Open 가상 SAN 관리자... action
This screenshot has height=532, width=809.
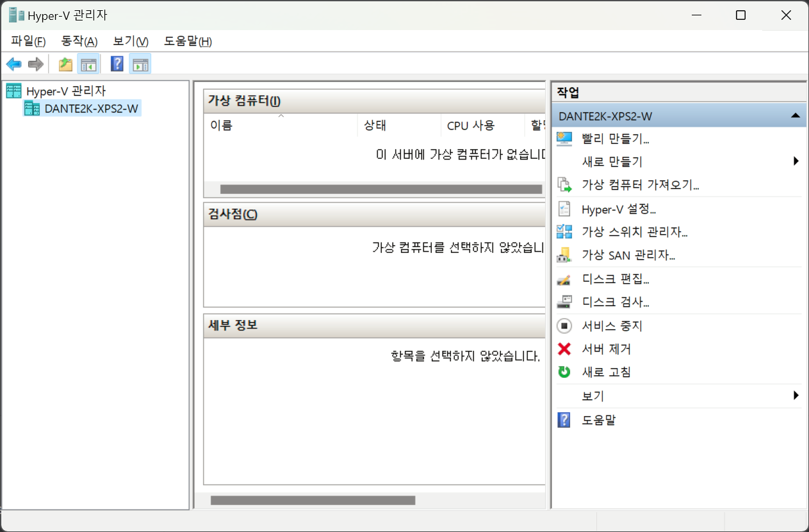pyautogui.click(x=628, y=255)
